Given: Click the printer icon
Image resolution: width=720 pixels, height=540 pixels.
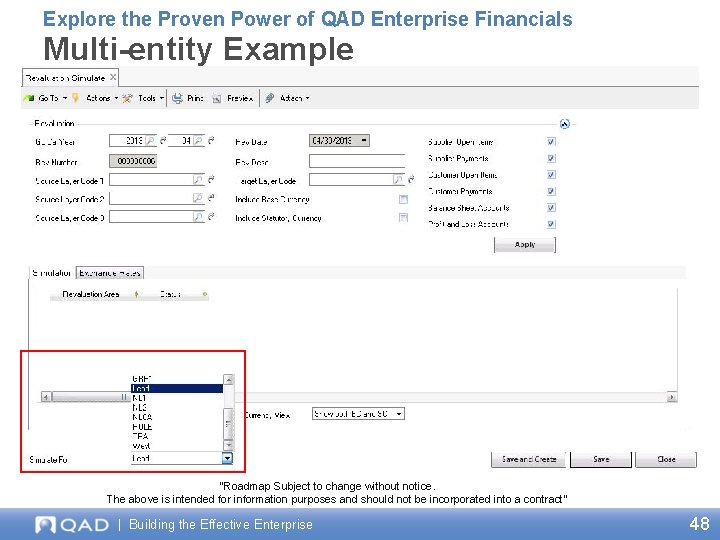Looking at the screenshot, I should (x=177, y=98).
